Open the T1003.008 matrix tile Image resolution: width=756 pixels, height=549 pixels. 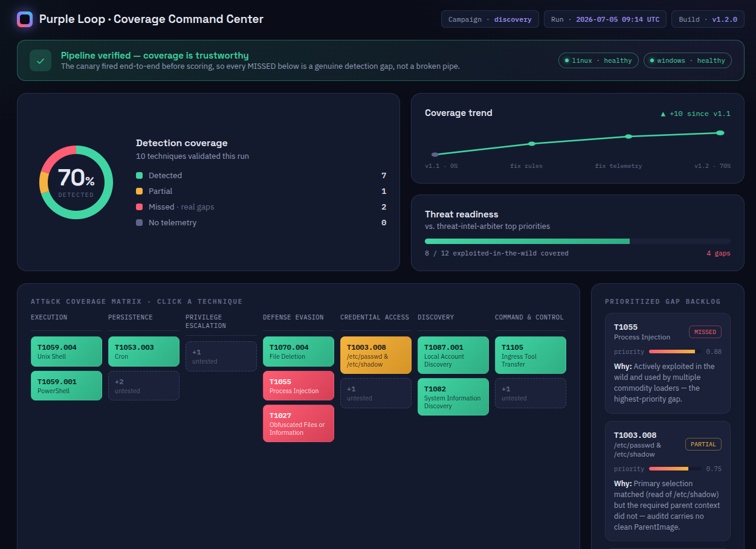pyautogui.click(x=376, y=355)
